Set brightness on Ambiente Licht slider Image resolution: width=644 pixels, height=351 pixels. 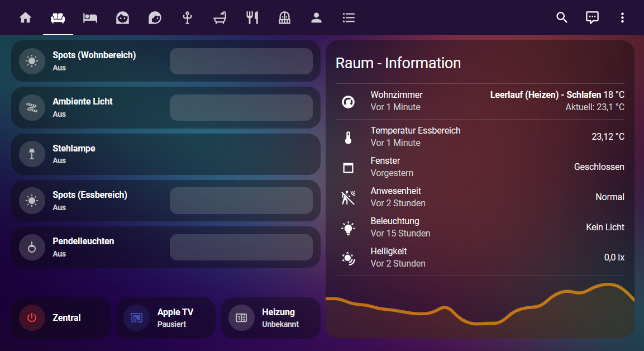(x=241, y=108)
